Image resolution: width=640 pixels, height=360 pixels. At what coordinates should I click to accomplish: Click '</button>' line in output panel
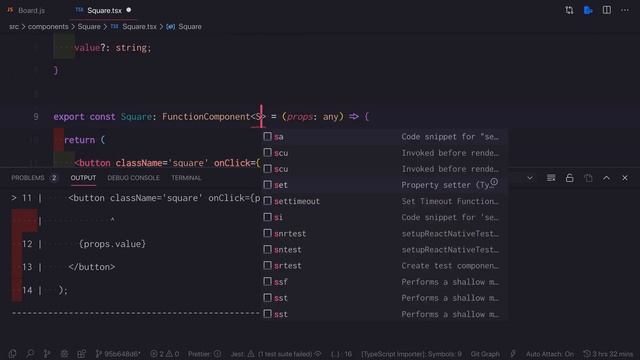(92, 267)
